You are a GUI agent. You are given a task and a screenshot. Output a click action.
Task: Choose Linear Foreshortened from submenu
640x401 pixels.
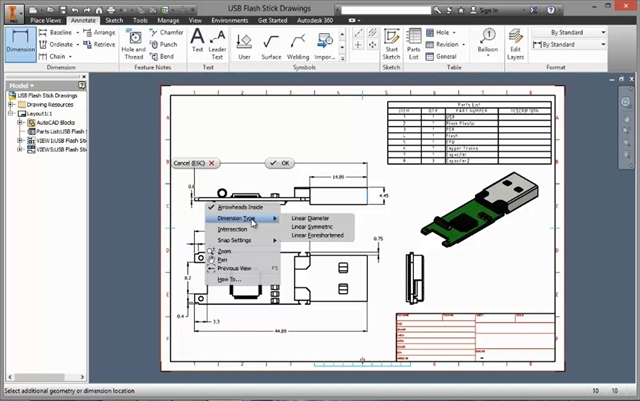coord(317,236)
